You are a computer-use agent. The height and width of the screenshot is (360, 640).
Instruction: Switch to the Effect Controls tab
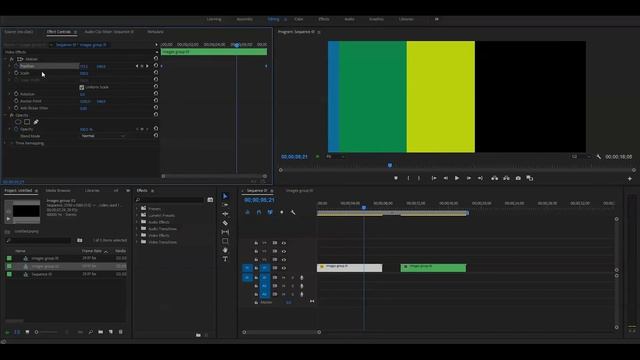coord(59,32)
